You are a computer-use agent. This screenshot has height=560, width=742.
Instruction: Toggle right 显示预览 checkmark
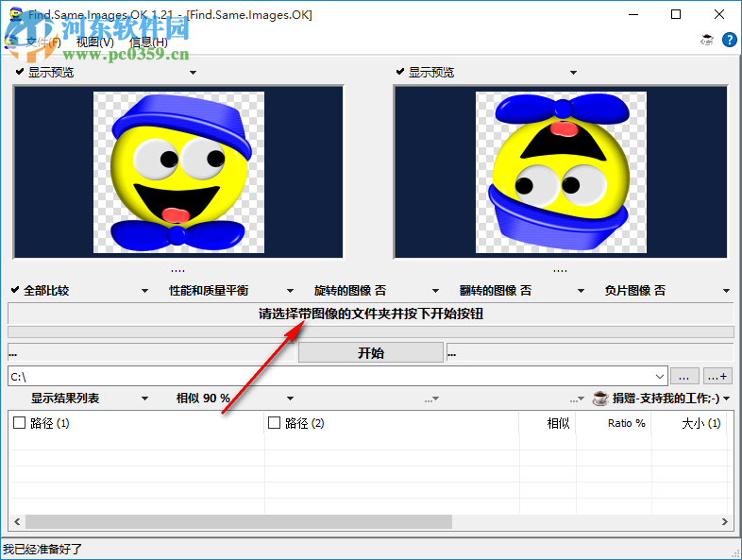tap(400, 72)
